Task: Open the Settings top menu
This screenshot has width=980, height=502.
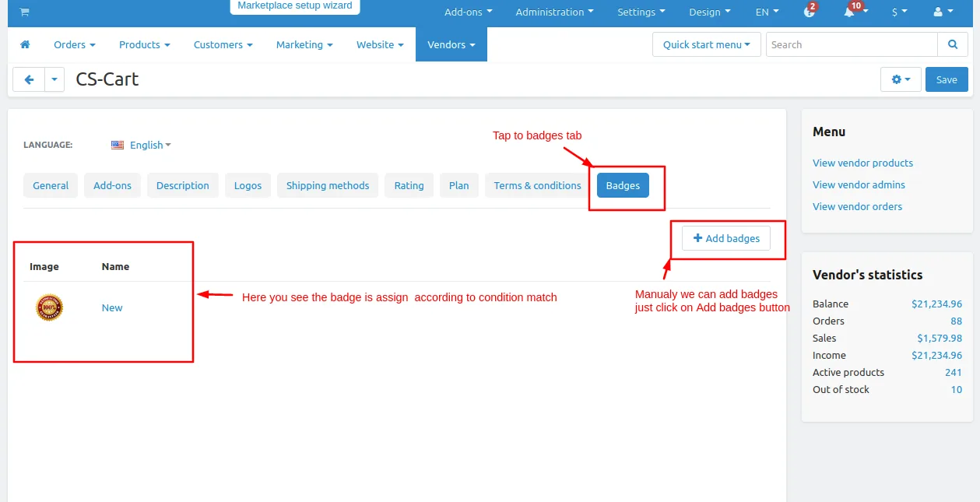Action: (641, 12)
